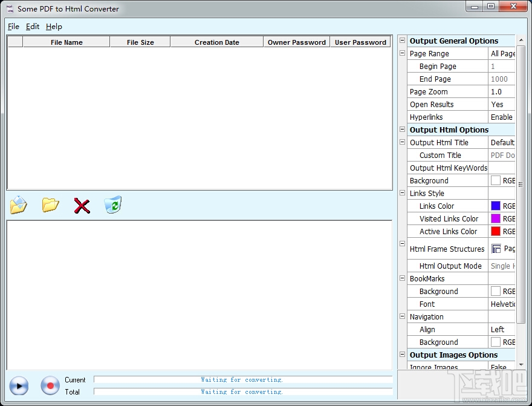Click the blue Links Color swatch
This screenshot has height=406, width=532.
tap(496, 206)
